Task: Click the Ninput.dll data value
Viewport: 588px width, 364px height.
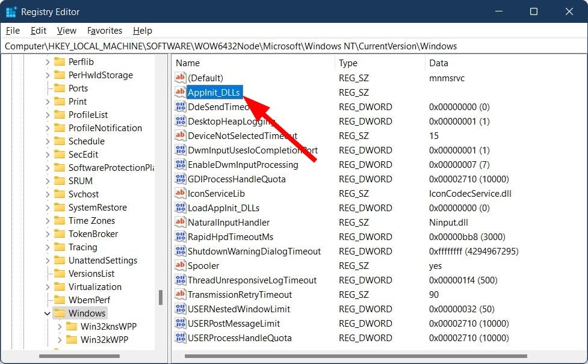Action: 448,222
